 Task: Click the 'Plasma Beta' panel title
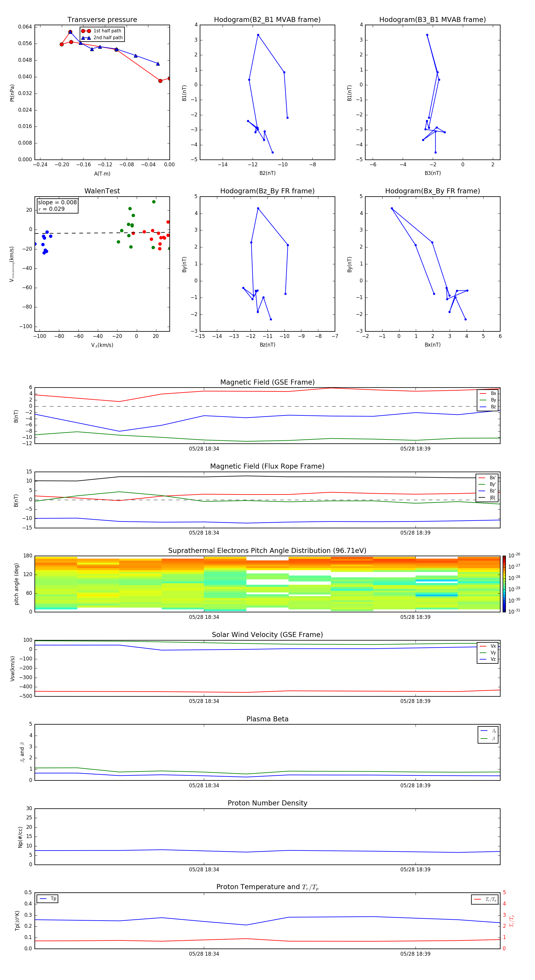267,719
